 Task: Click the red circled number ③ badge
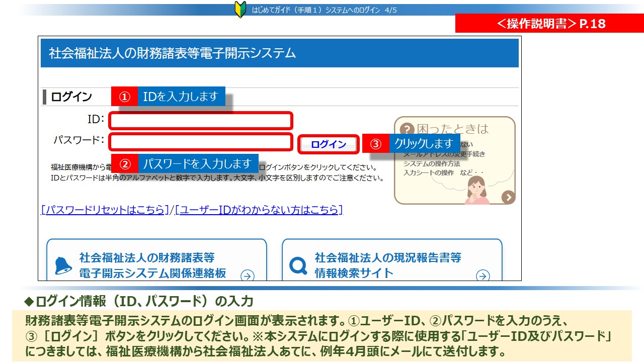tap(375, 143)
